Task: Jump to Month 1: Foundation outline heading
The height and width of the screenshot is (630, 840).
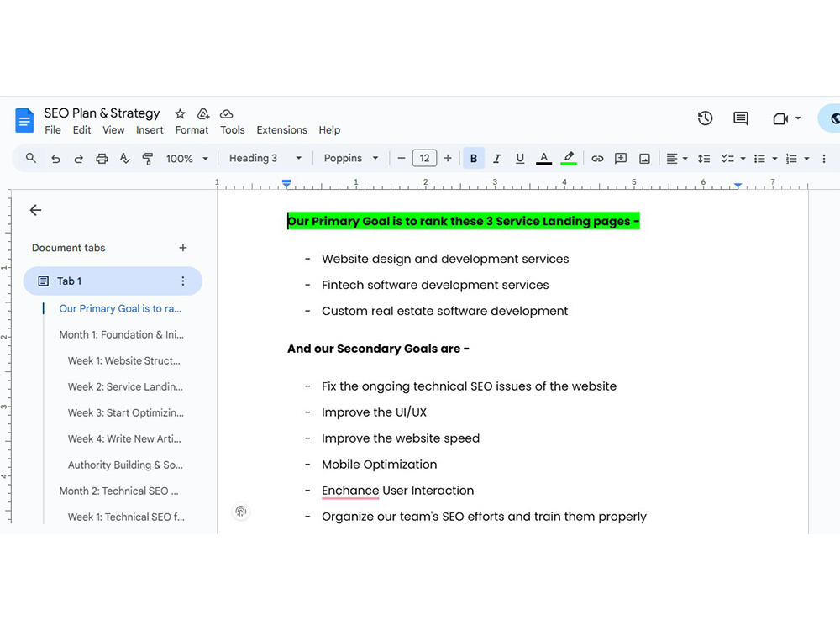Action: [x=121, y=334]
